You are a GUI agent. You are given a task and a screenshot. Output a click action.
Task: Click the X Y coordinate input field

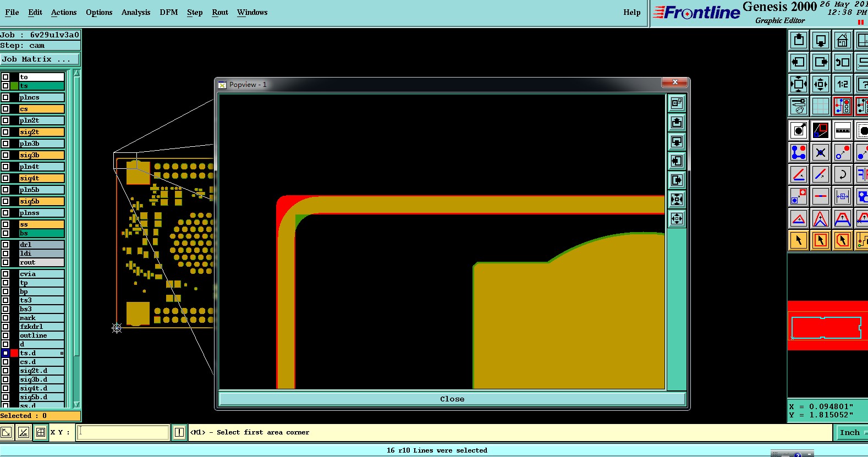(x=123, y=432)
